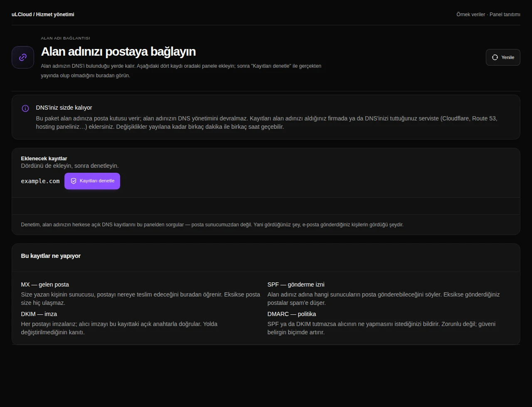Click the Bu kayıtlar ne yapıyor heading

click(51, 256)
